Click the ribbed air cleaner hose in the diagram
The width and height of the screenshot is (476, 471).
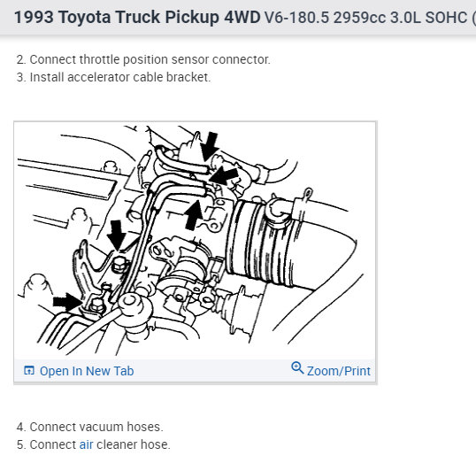point(260,242)
